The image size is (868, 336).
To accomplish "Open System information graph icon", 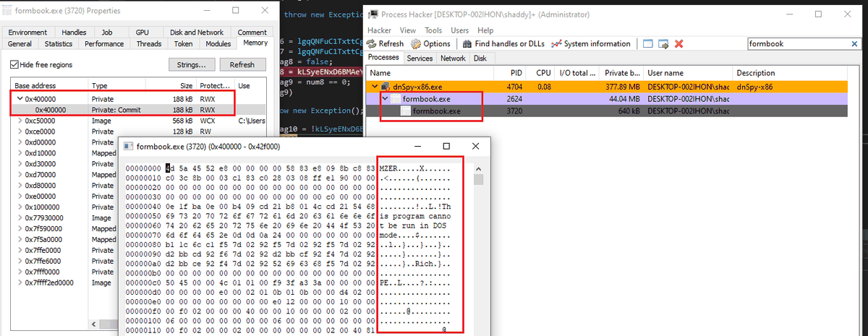I will pos(556,43).
